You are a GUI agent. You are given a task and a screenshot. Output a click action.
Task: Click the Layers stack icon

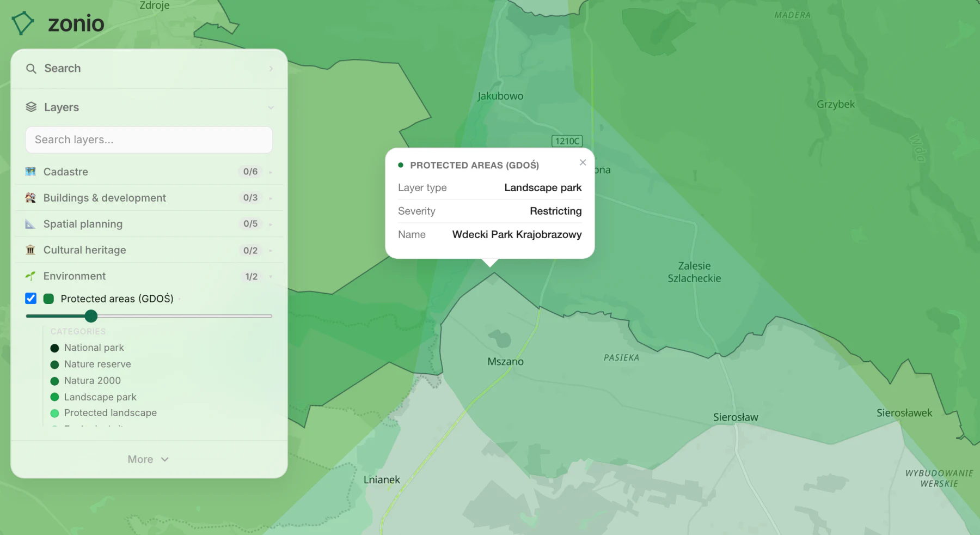pos(31,107)
